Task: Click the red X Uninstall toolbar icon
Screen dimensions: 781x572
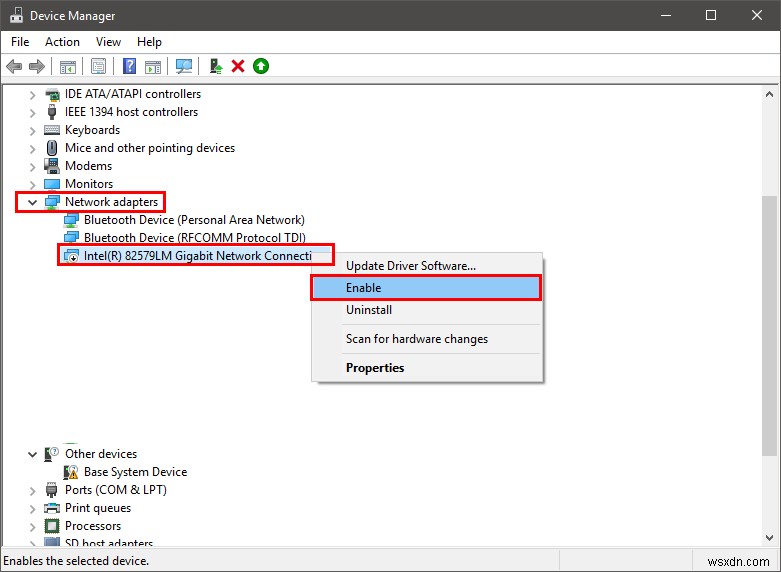Action: (x=238, y=66)
